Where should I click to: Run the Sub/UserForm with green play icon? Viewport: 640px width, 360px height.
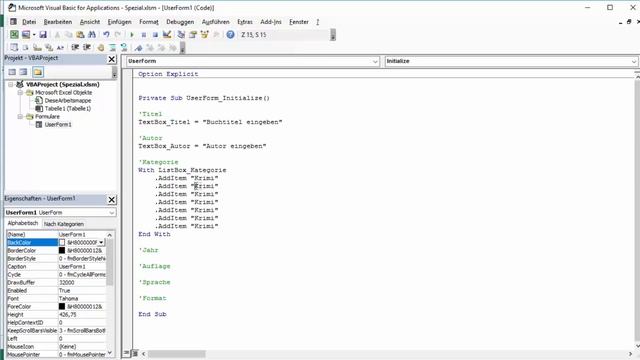click(x=132, y=35)
